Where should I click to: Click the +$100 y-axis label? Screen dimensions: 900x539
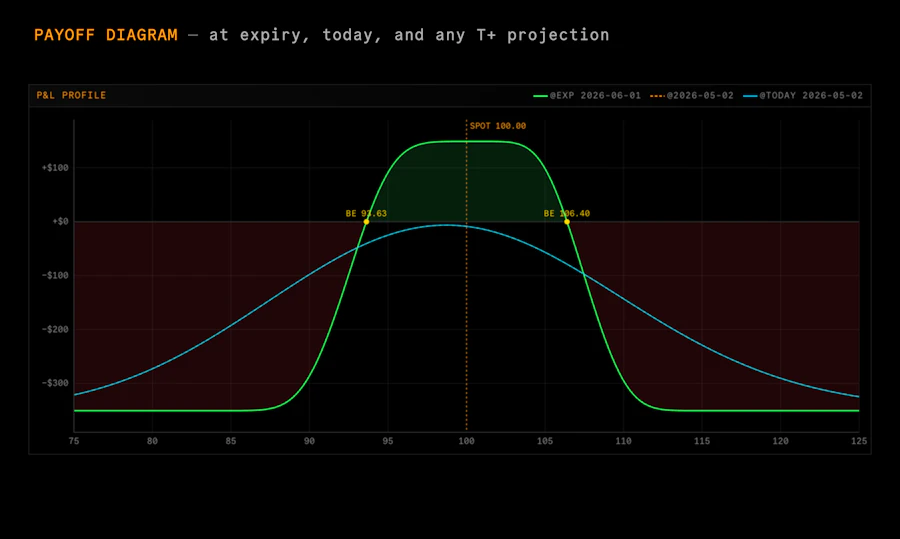pos(55,168)
